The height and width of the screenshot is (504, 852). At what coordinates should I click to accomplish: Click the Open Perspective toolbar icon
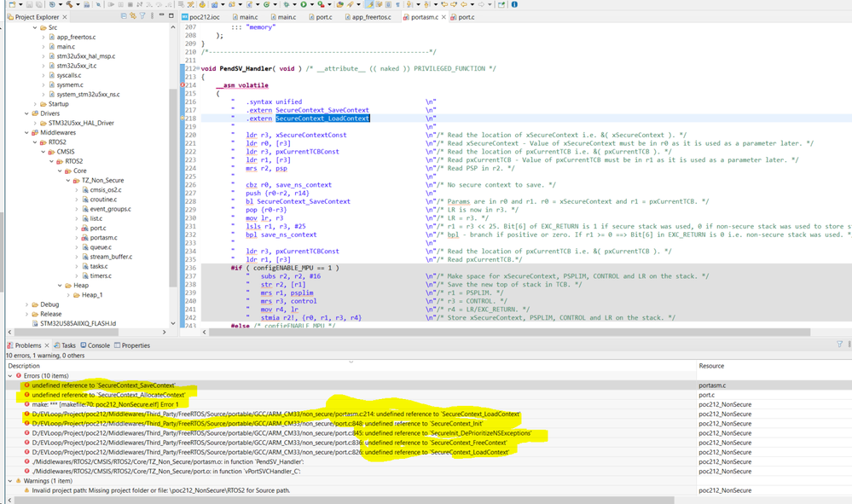(501, 4)
